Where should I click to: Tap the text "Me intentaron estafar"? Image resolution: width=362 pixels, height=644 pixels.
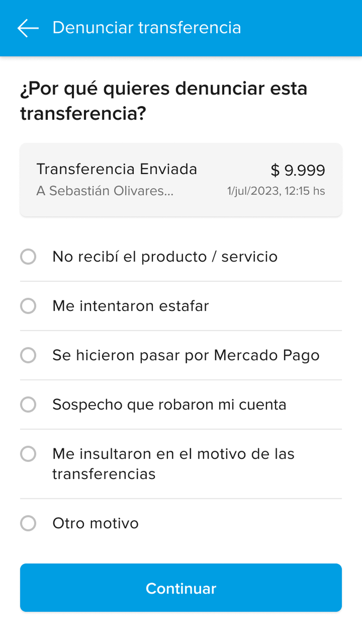tap(130, 306)
